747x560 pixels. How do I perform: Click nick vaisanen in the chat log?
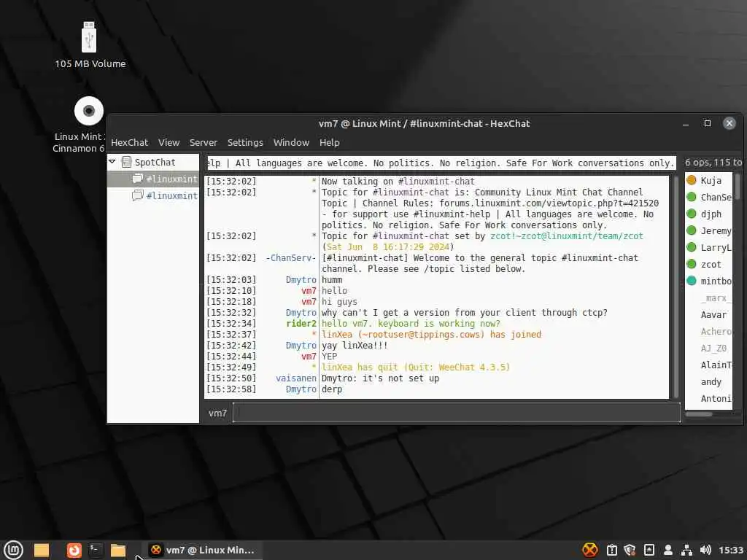click(296, 378)
